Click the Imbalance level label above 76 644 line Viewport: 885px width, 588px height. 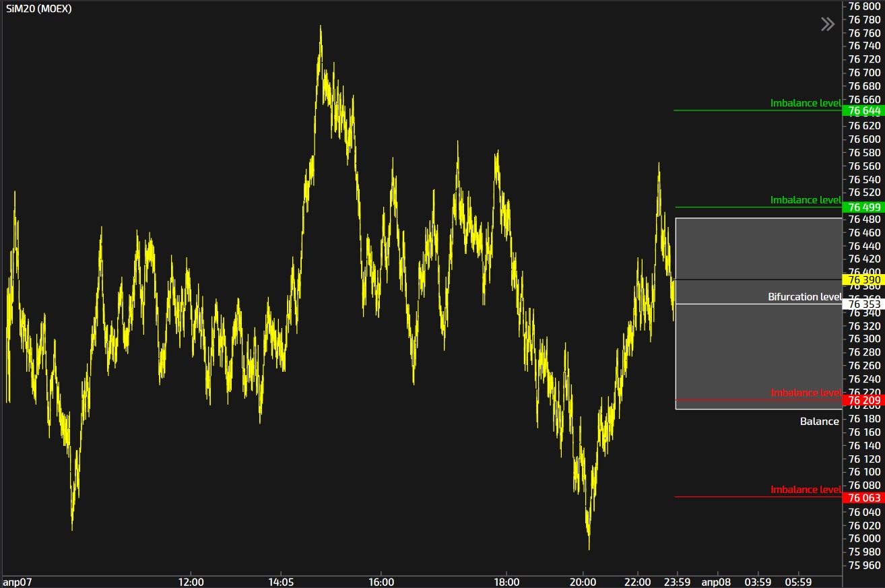(x=806, y=103)
